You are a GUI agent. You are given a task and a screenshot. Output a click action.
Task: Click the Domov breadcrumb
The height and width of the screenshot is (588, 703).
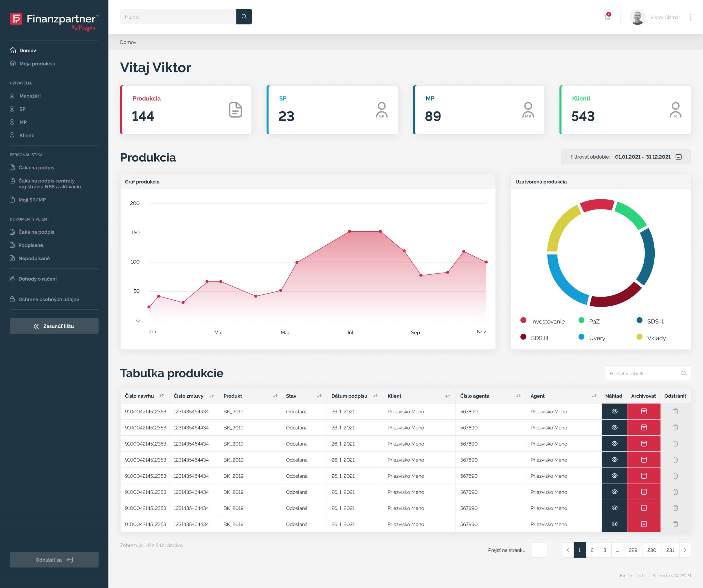point(128,42)
